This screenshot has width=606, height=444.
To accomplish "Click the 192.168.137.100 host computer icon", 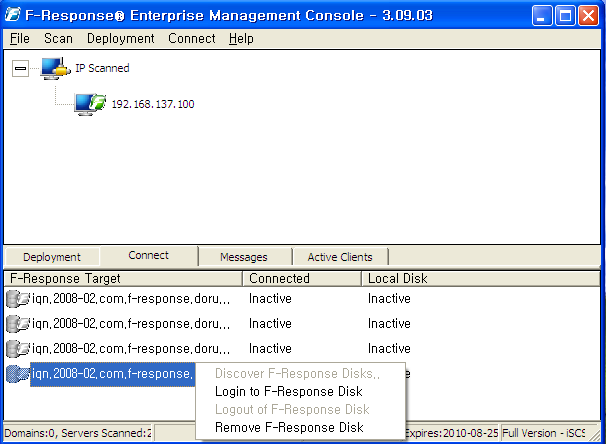I will coord(90,104).
